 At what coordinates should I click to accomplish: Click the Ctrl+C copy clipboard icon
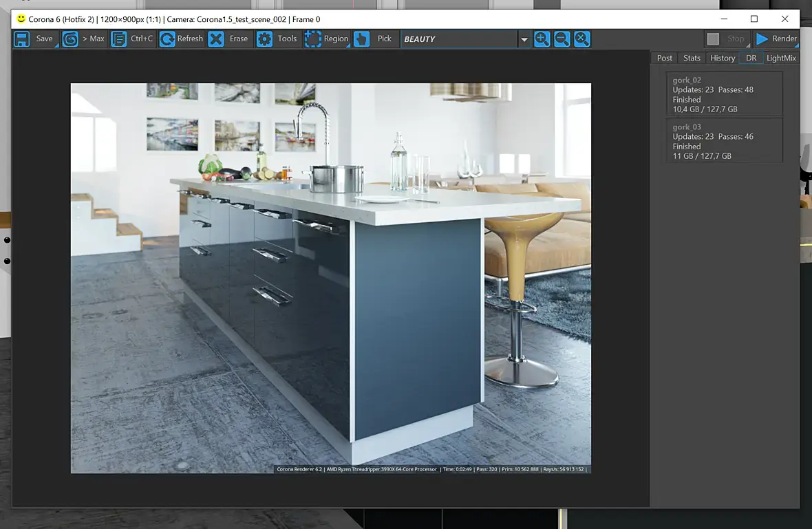point(118,39)
